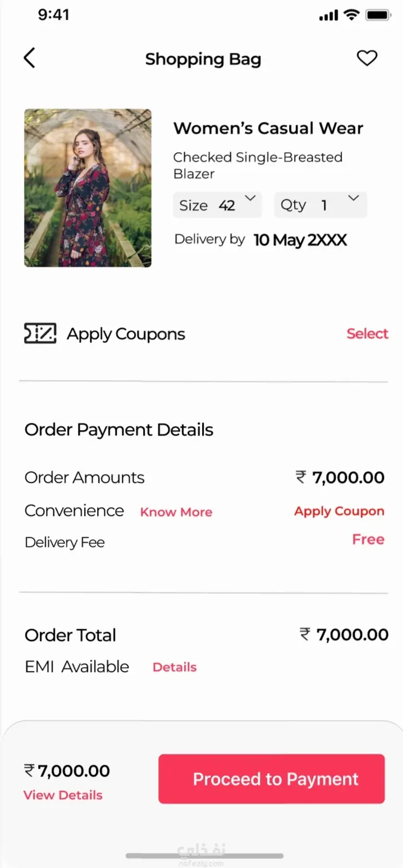Tap the battery status icon

click(379, 15)
